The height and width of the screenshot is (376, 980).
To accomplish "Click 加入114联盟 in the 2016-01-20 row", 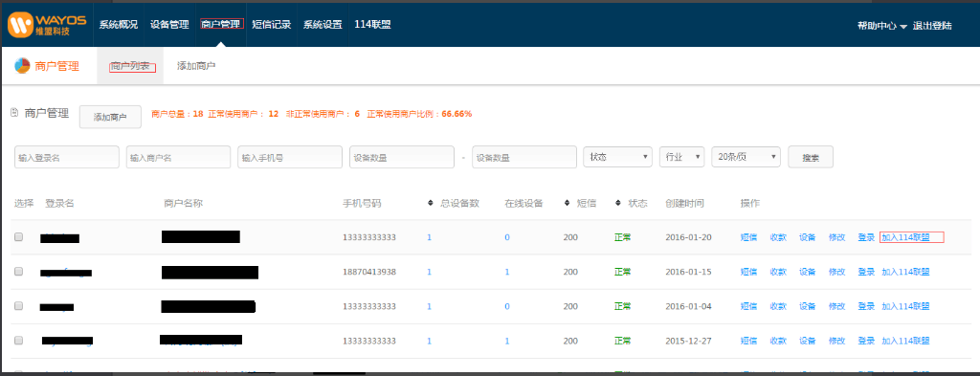I will (x=905, y=237).
